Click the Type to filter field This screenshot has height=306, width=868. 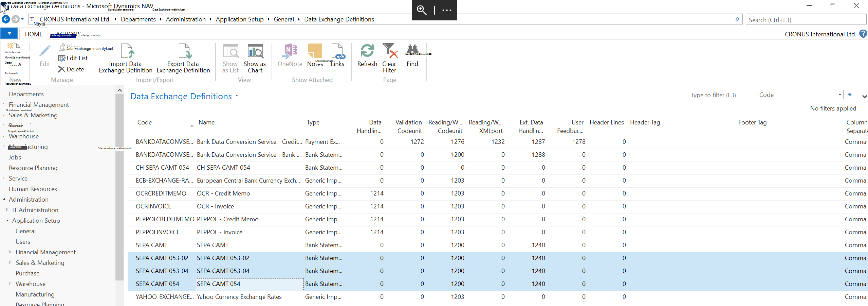tap(722, 95)
